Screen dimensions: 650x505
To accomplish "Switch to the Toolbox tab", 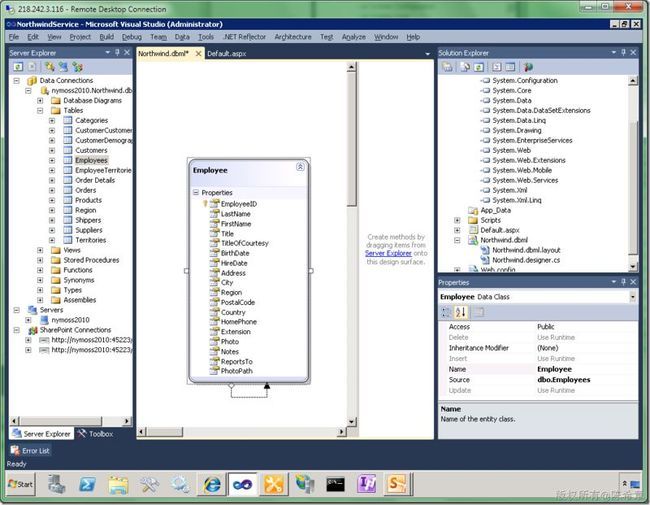I will click(x=95, y=434).
